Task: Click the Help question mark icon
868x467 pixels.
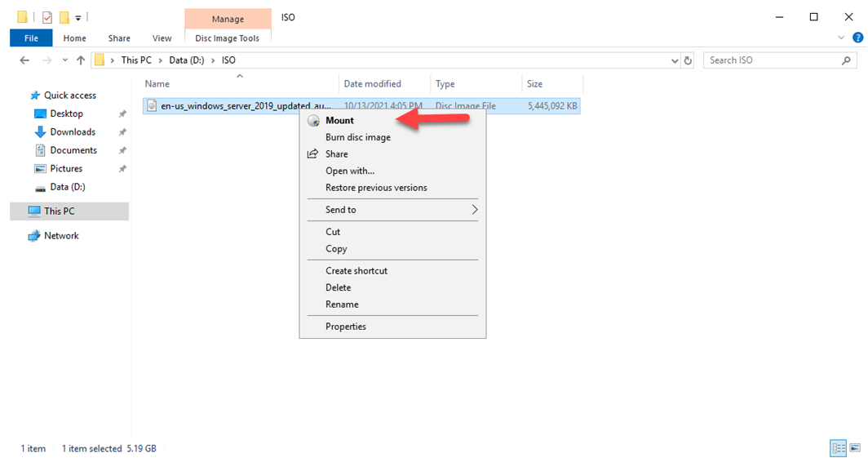Action: tap(857, 38)
